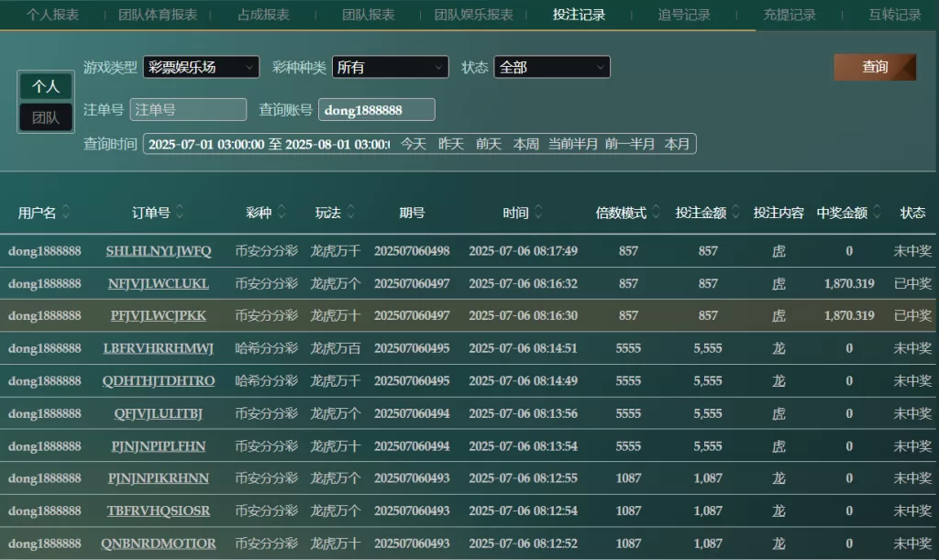The width and height of the screenshot is (939, 560).
Task: Open order QNBNRDMOTIOR link
Action: [159, 544]
